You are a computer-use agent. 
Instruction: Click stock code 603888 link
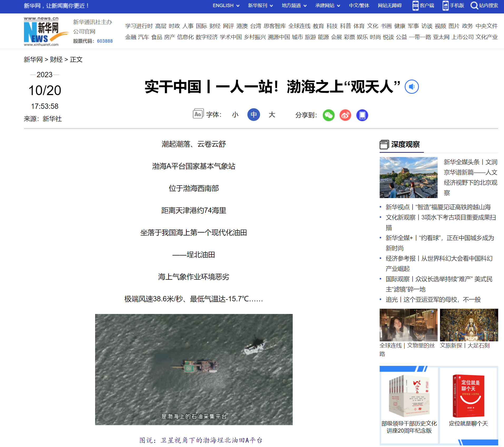[x=105, y=41]
